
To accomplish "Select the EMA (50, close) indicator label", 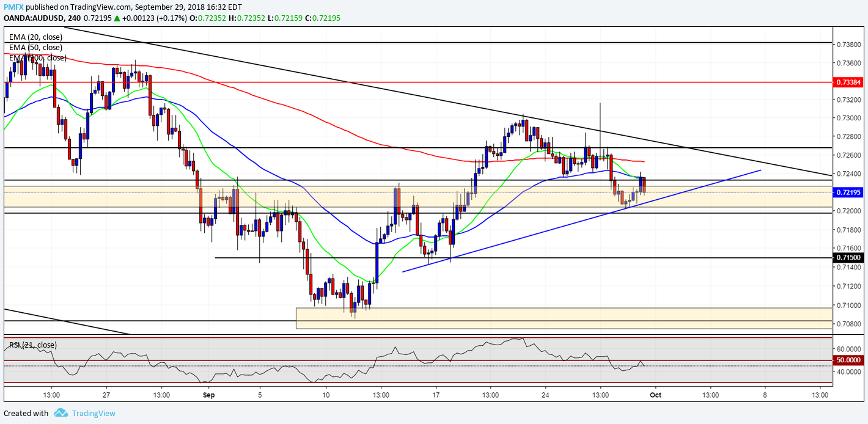I will click(35, 47).
